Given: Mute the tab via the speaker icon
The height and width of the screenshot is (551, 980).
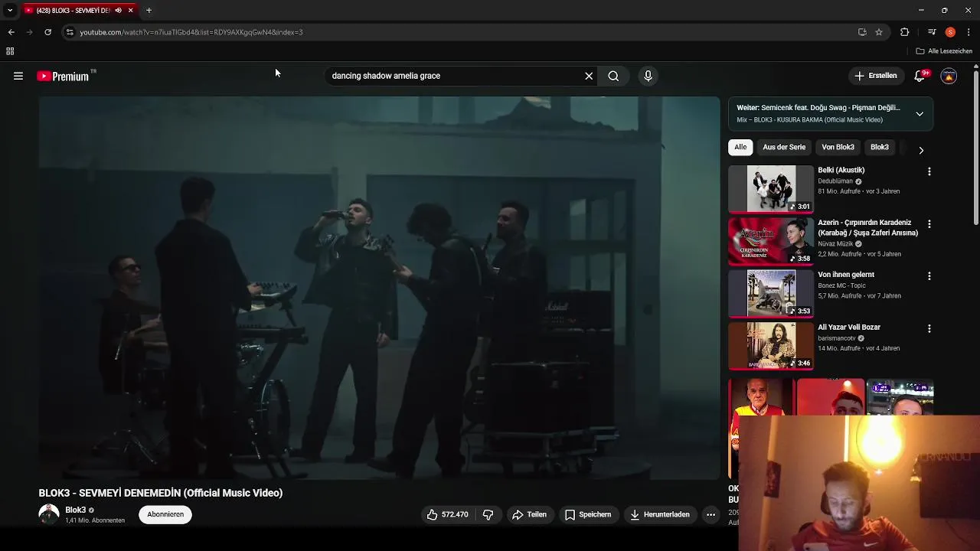Looking at the screenshot, I should click(x=118, y=11).
